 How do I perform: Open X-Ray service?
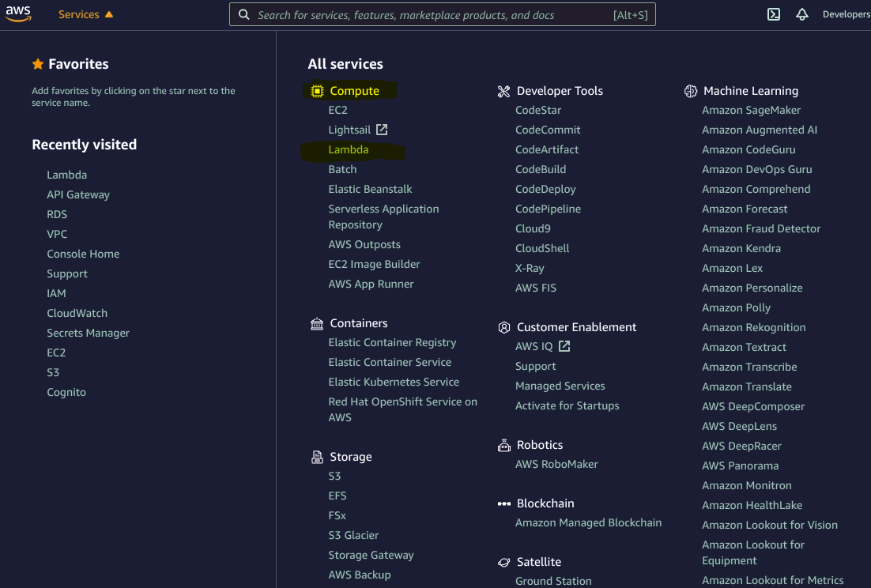(x=530, y=268)
